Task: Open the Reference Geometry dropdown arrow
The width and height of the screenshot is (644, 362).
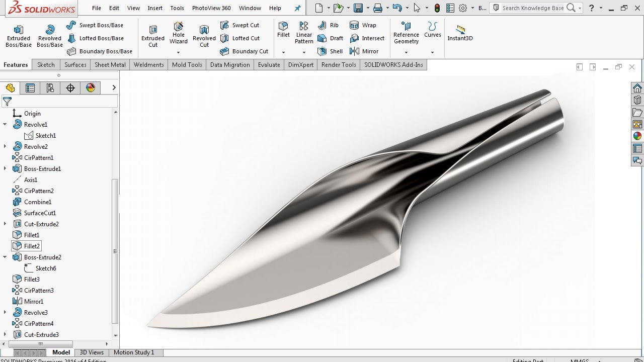Action: pyautogui.click(x=406, y=52)
